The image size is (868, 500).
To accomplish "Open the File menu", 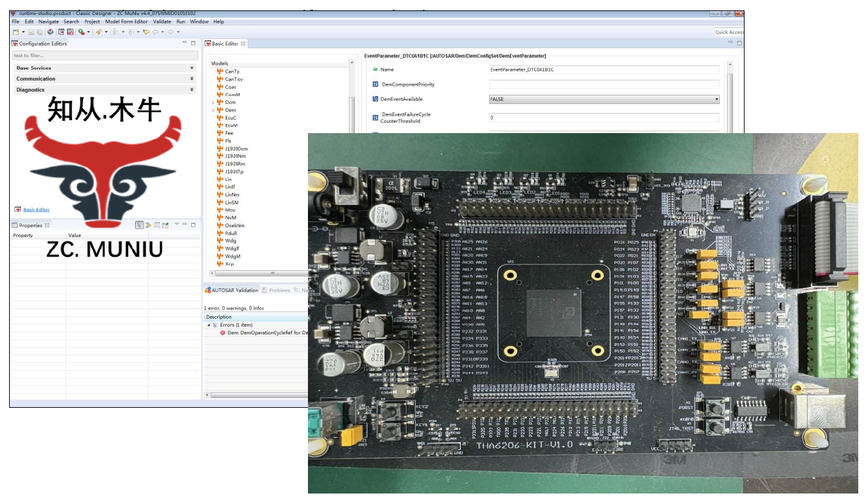I will (16, 21).
